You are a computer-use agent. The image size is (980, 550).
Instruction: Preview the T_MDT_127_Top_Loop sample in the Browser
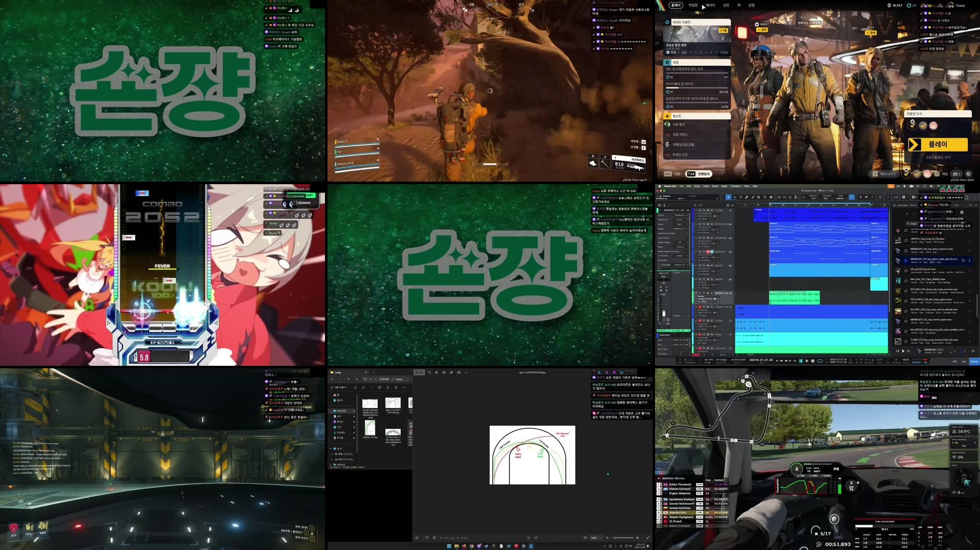(x=898, y=341)
